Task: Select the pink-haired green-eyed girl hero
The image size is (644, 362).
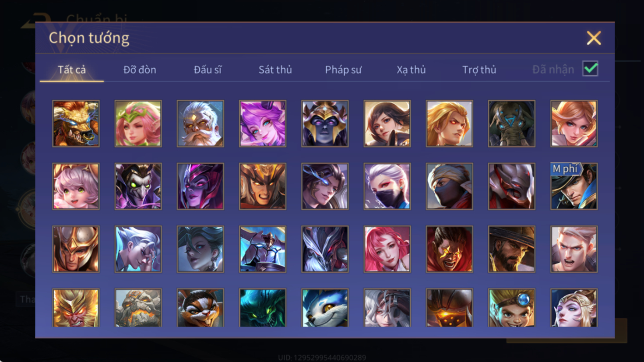Action: 76,186
